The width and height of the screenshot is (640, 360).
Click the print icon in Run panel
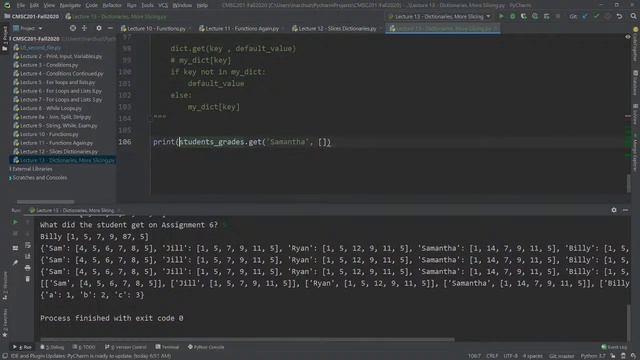click(x=28, y=268)
